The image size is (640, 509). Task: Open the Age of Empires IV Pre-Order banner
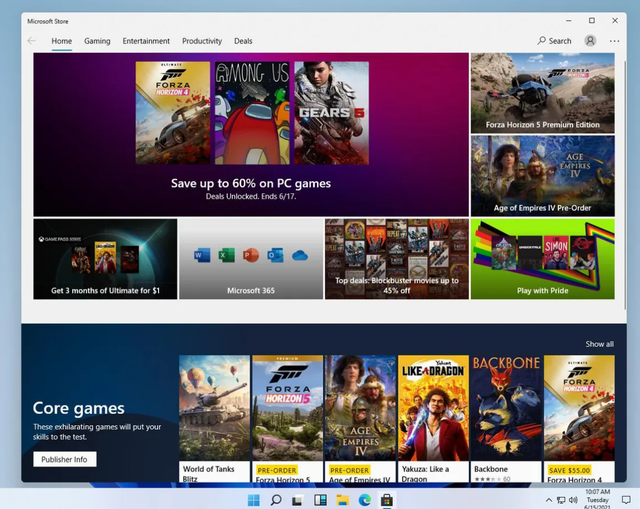(x=542, y=175)
